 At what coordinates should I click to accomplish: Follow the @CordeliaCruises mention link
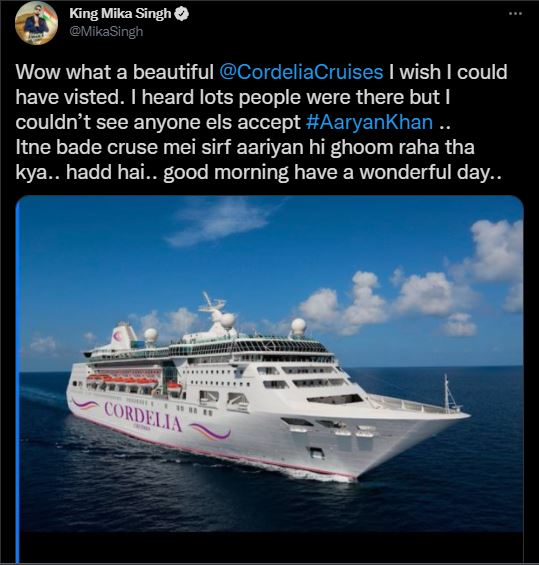pos(301,72)
